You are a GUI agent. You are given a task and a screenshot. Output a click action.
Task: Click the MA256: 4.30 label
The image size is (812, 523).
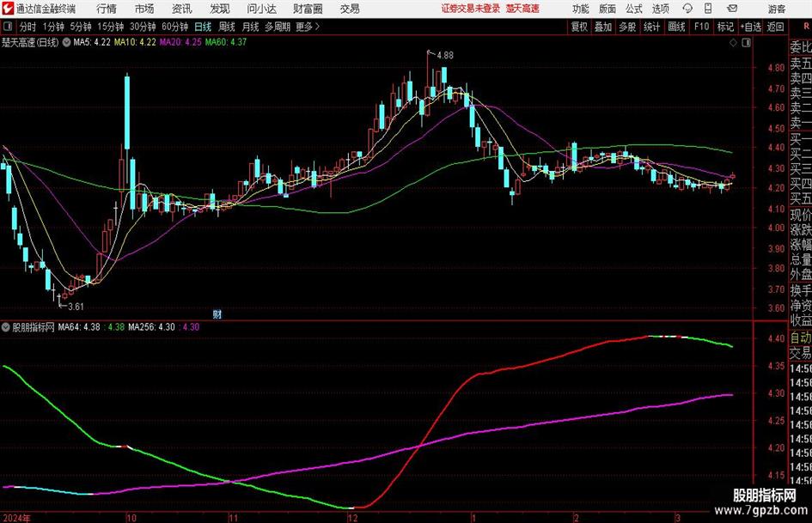[151, 327]
